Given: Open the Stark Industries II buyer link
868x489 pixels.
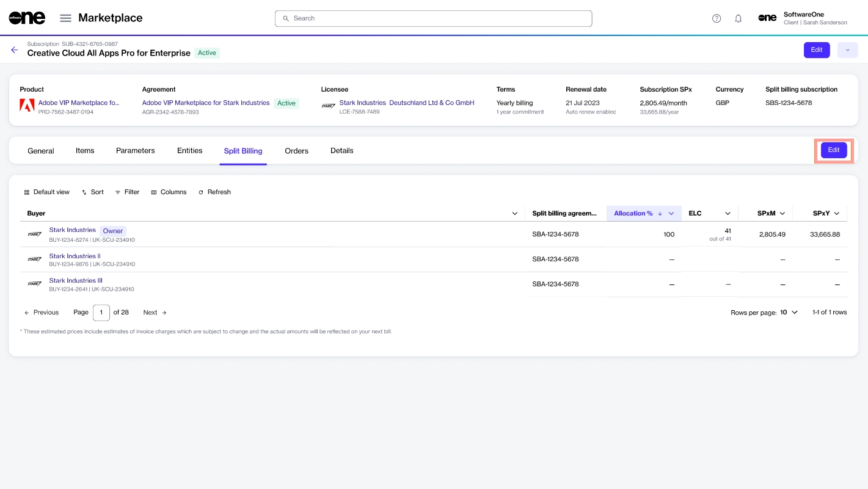Looking at the screenshot, I should 75,256.
